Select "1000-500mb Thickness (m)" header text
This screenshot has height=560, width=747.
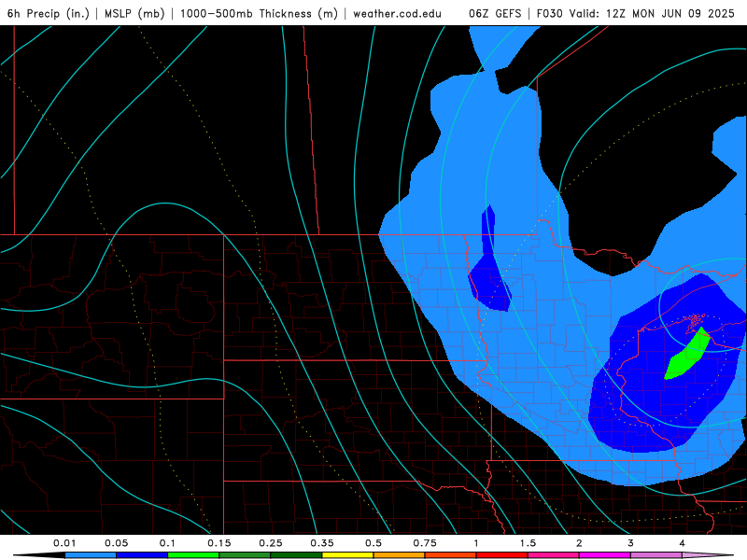click(259, 13)
